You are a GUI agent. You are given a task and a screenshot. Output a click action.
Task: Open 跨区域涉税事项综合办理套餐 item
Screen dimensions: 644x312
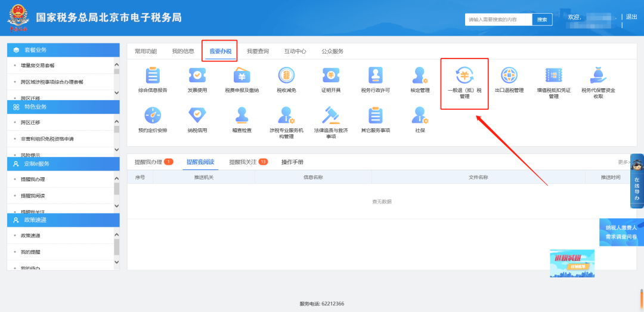click(52, 82)
